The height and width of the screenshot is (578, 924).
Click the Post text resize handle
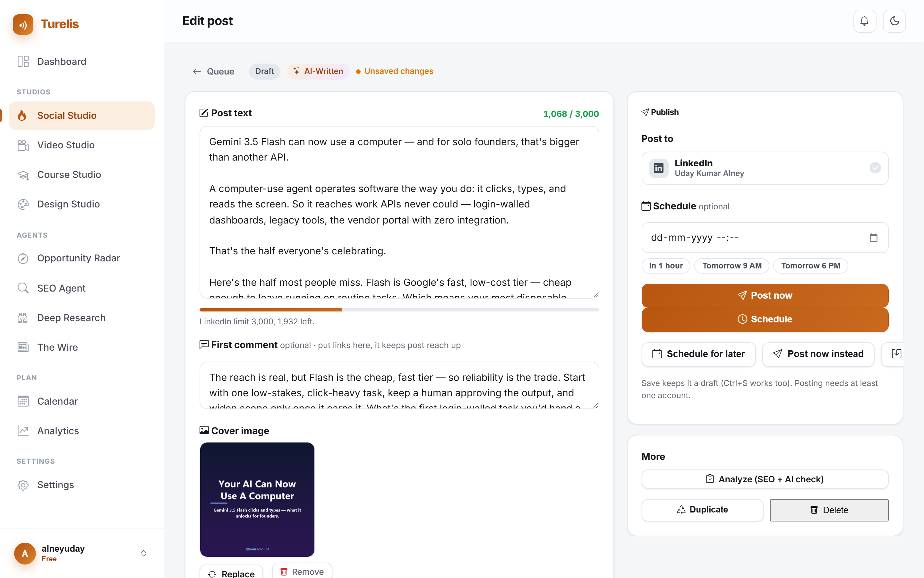(x=596, y=295)
